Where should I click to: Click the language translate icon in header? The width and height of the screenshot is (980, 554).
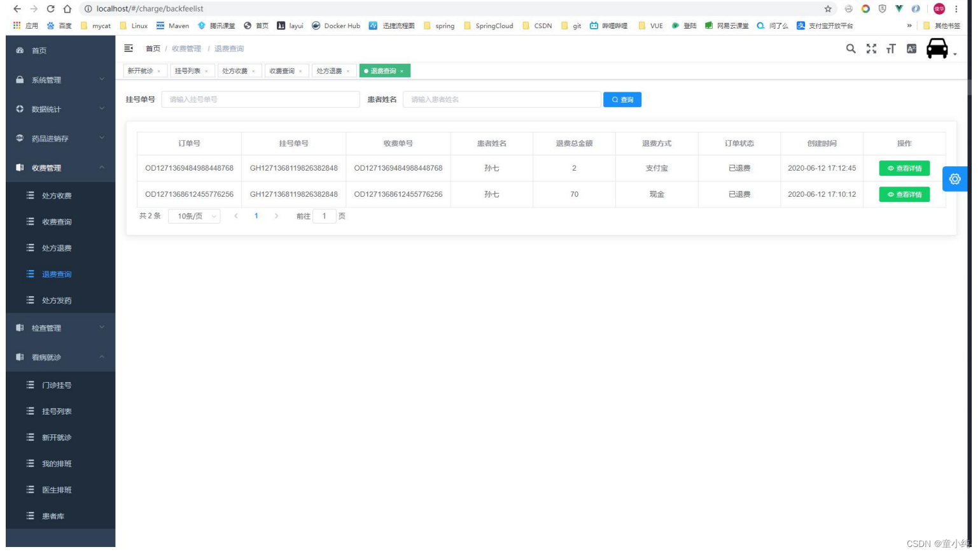[911, 48]
